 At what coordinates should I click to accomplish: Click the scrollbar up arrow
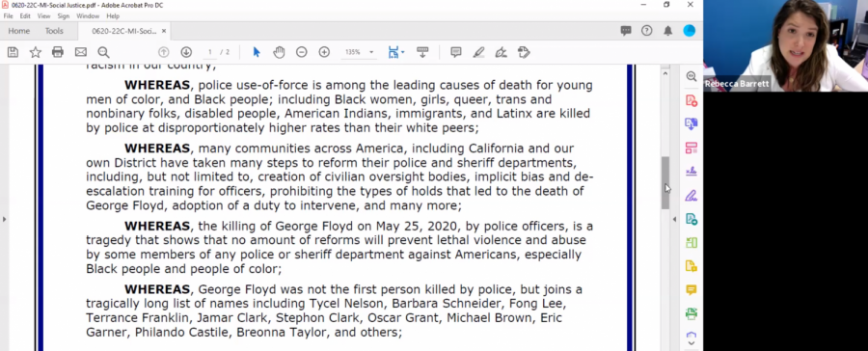coord(665,73)
